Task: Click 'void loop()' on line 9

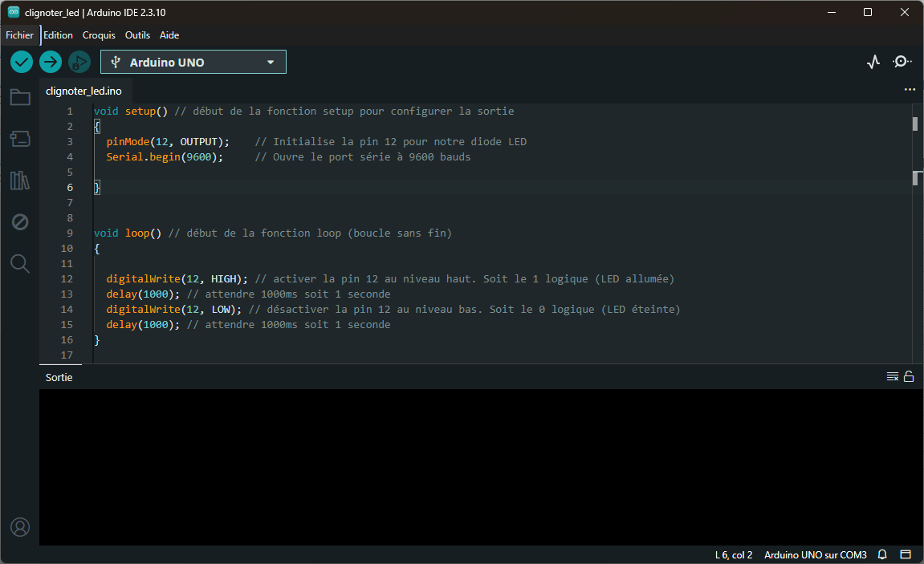Action: (x=128, y=233)
